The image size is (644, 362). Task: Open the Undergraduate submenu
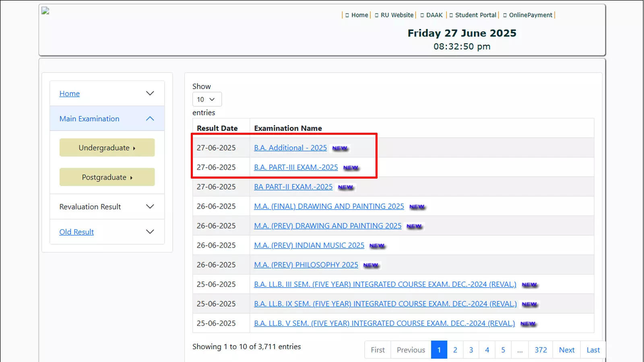tap(107, 148)
